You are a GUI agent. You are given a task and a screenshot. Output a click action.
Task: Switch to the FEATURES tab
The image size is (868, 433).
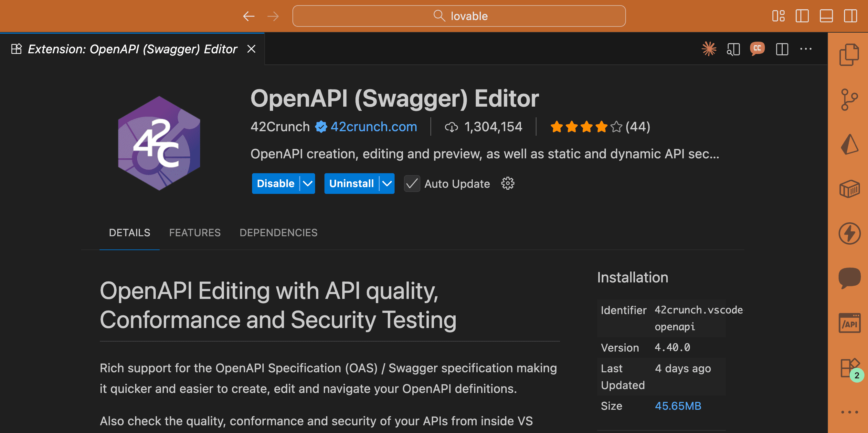click(195, 233)
